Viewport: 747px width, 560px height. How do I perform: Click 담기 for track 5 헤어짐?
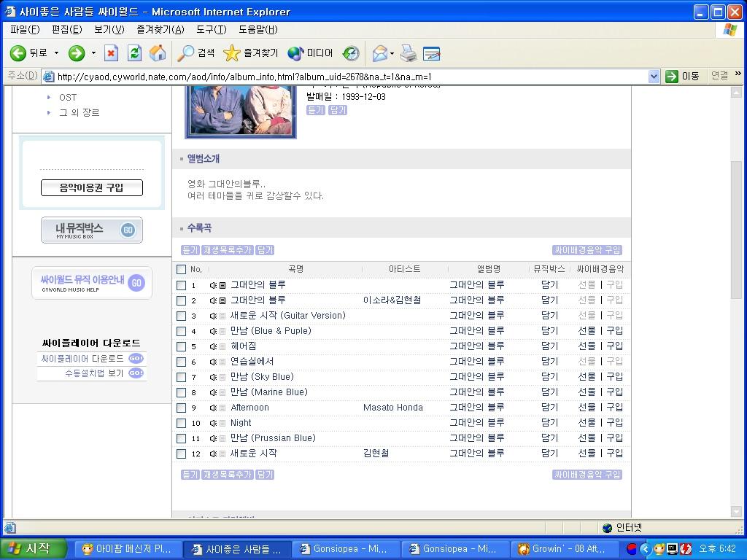[x=549, y=346]
